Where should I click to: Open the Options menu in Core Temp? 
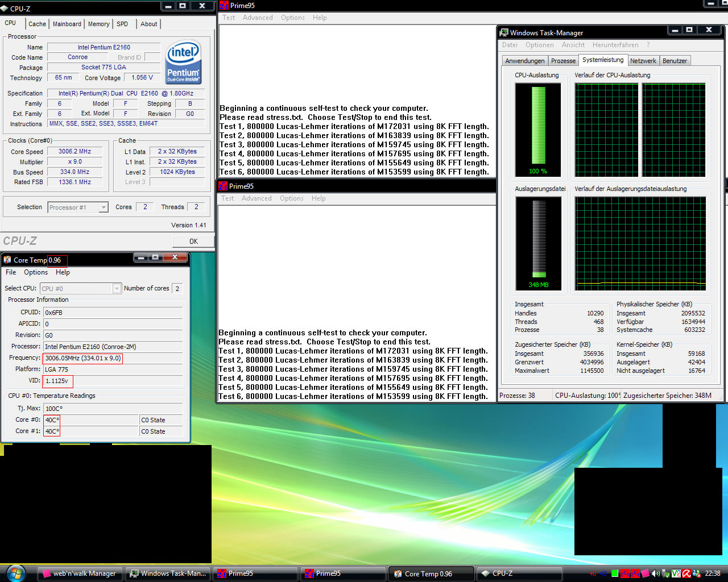36,272
